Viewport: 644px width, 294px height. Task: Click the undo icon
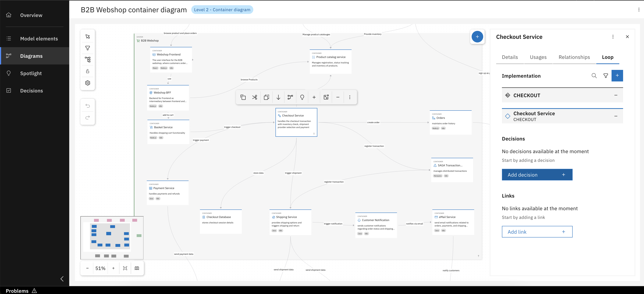87,106
